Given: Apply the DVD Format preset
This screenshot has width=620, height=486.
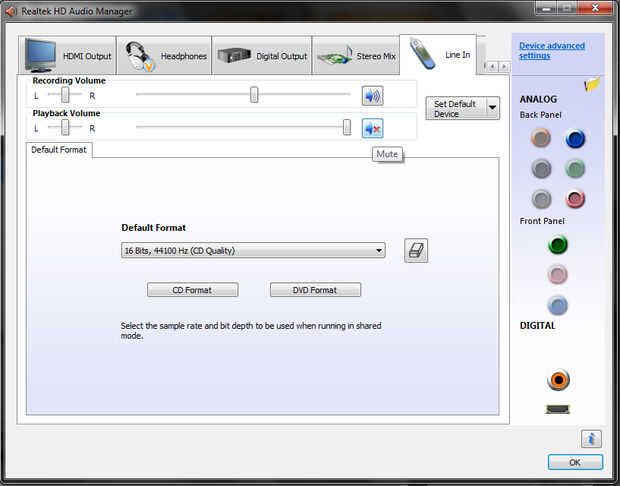Looking at the screenshot, I should point(315,290).
